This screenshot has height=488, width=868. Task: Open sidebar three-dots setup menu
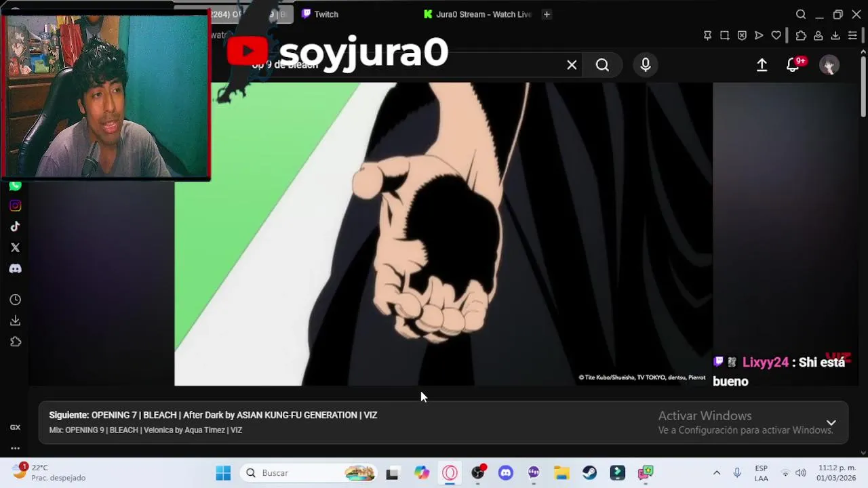(15, 448)
